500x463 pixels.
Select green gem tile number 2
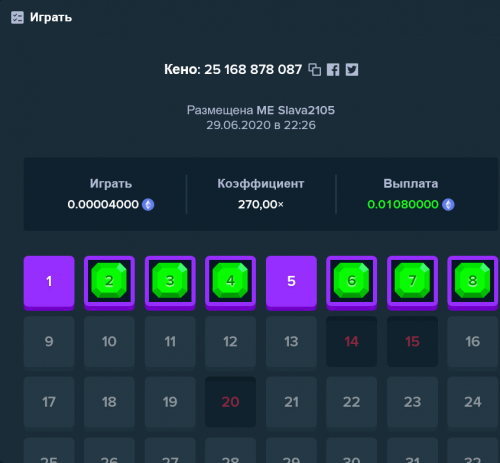[x=109, y=283]
